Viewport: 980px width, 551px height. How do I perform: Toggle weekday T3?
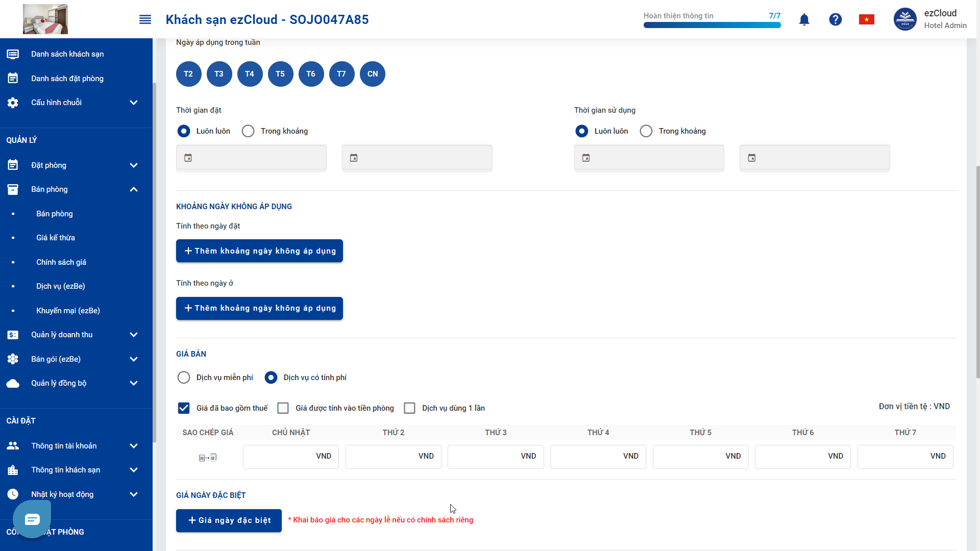coord(219,74)
